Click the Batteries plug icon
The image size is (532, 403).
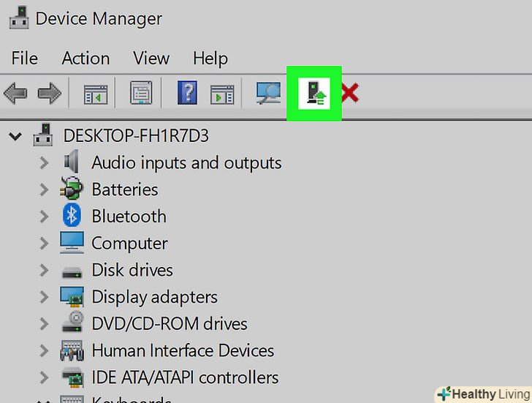pyautogui.click(x=72, y=188)
